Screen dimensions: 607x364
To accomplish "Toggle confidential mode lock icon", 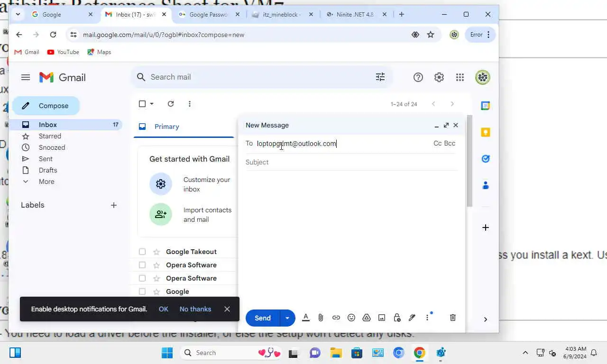I will [x=397, y=318].
